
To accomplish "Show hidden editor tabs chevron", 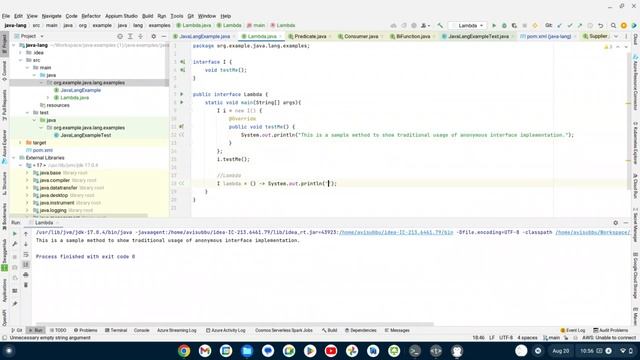I will click(616, 36).
